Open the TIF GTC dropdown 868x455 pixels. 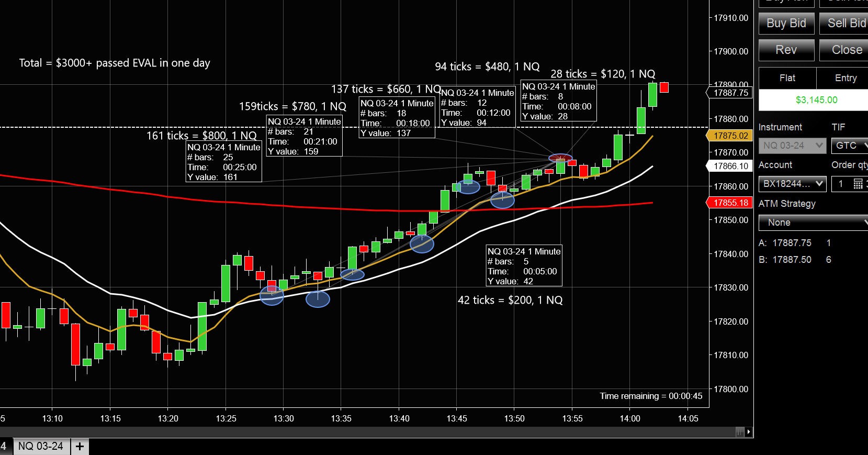coord(850,146)
